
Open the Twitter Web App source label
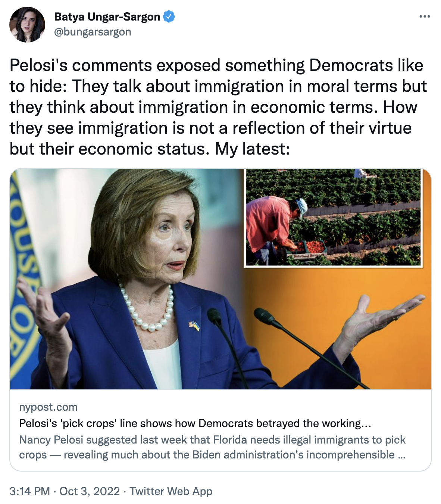(171, 491)
